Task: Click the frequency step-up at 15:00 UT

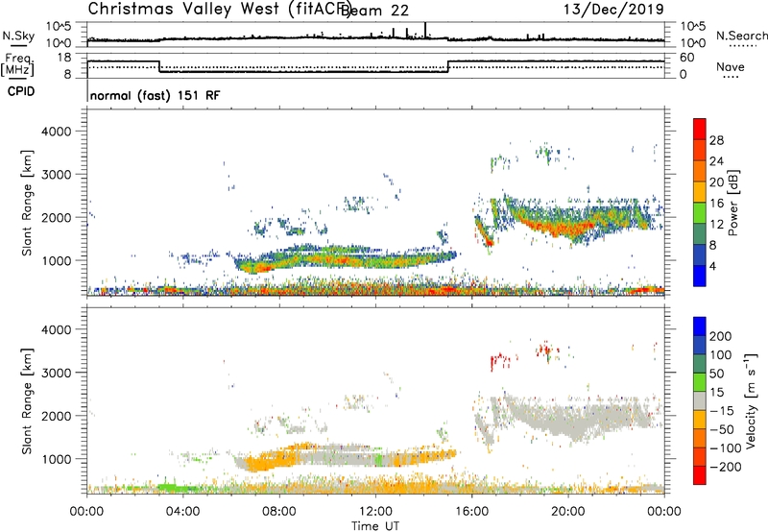Action: tap(447, 67)
